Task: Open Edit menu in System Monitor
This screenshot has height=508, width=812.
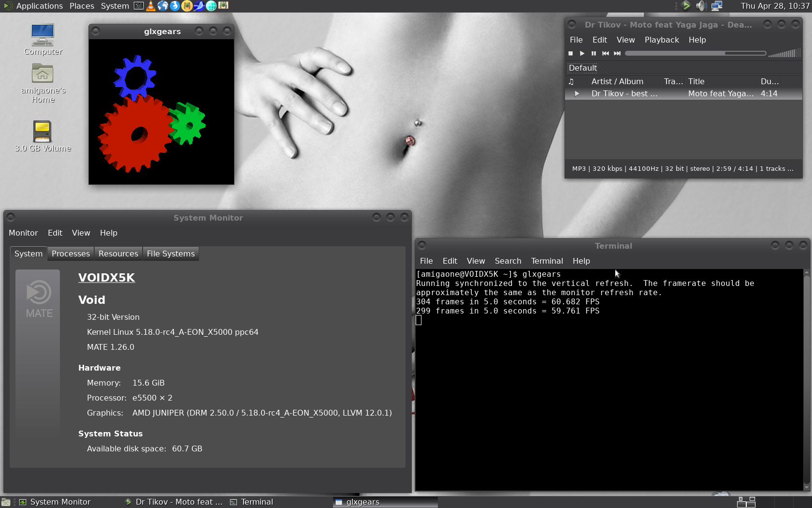Action: click(x=55, y=233)
